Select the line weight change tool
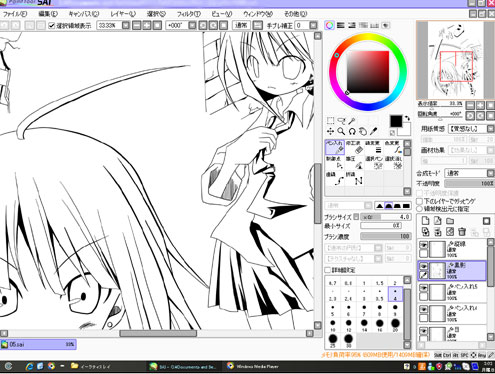The image size is (495, 374). coord(373,147)
